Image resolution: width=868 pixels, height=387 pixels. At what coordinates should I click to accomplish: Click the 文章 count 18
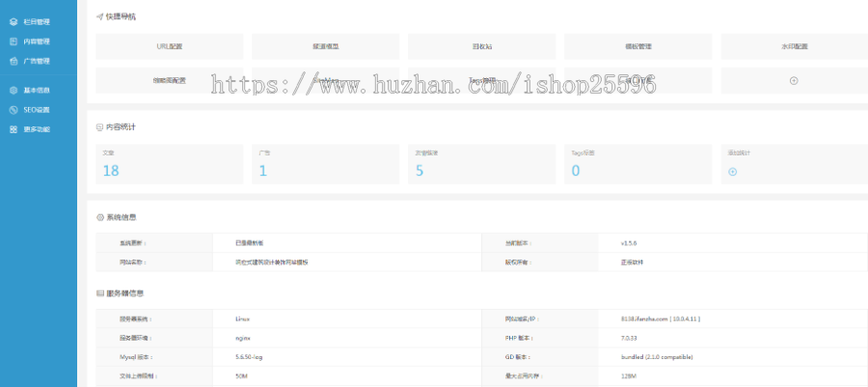[x=111, y=171]
